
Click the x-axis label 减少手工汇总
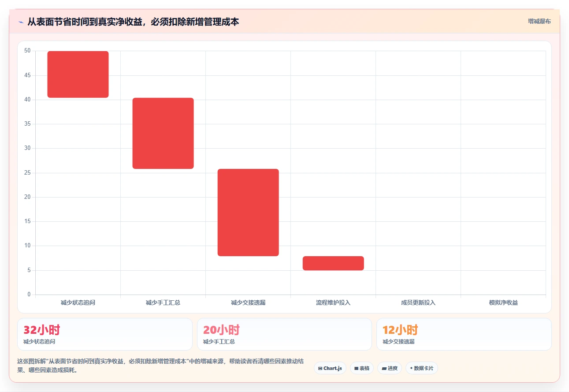(x=163, y=303)
